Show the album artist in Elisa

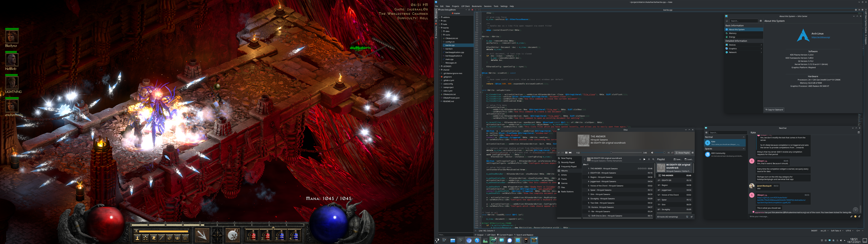[x=649, y=159]
